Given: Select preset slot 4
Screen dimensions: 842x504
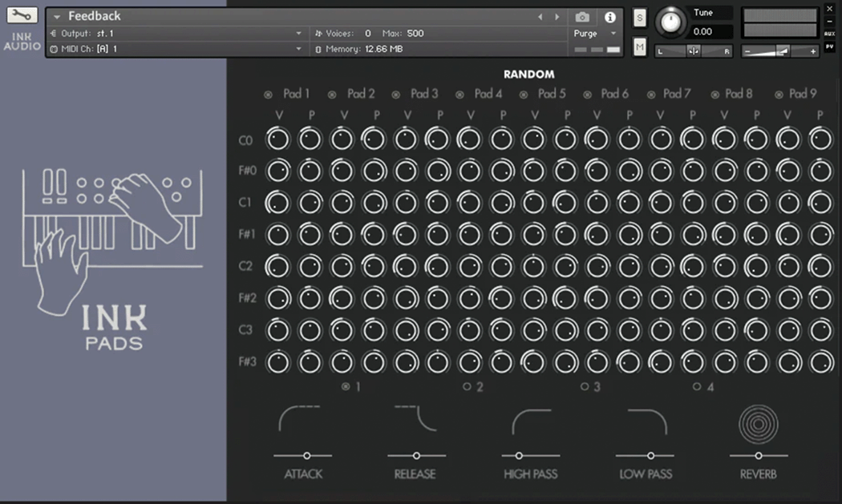Looking at the screenshot, I should [697, 386].
